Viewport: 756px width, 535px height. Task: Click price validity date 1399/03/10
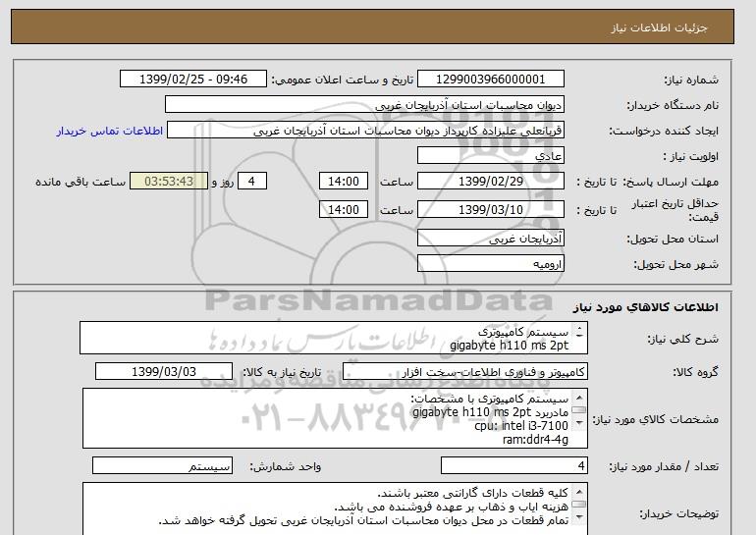click(490, 210)
